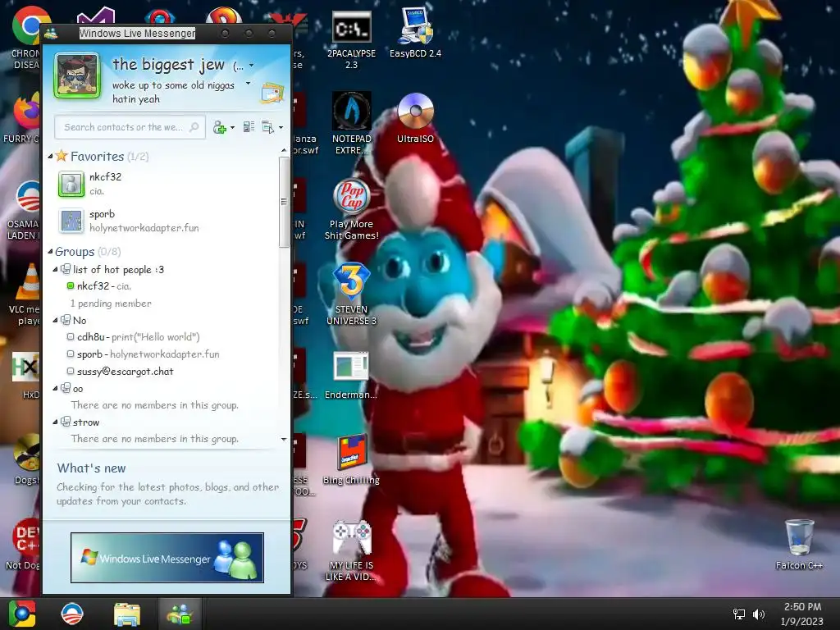Select the STEVEN UNIVERSE 3 desktop icon

pos(351,294)
